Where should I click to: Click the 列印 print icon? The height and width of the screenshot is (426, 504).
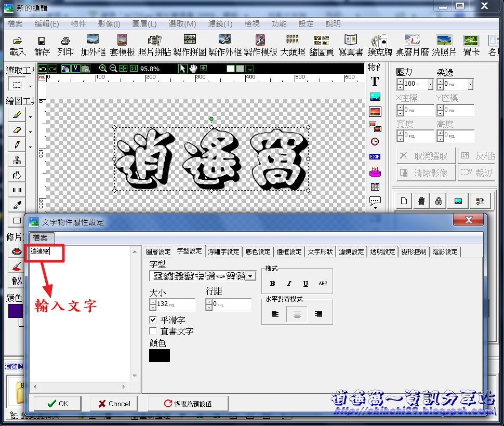pyautogui.click(x=65, y=46)
